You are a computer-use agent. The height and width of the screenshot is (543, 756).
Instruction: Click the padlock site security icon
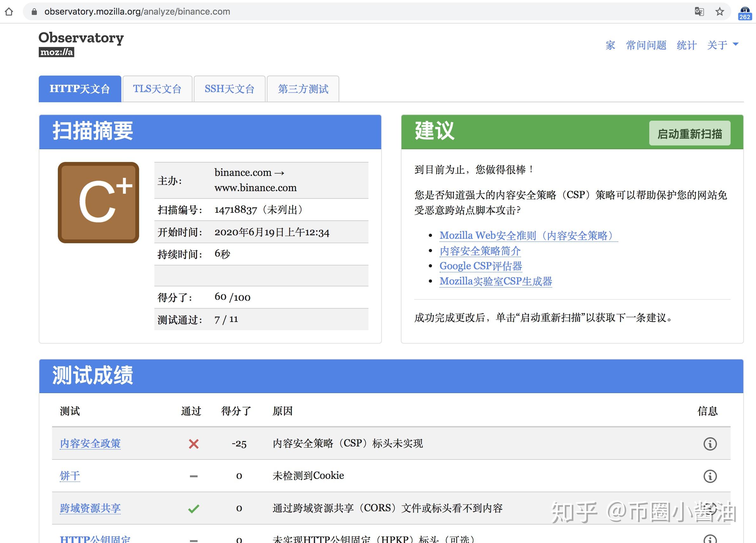coord(34,12)
